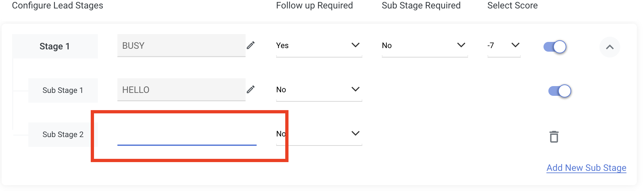Open Stage 1 Sub Stage Required dropdown
Viewport: 644px width, 191px height.
tap(424, 45)
